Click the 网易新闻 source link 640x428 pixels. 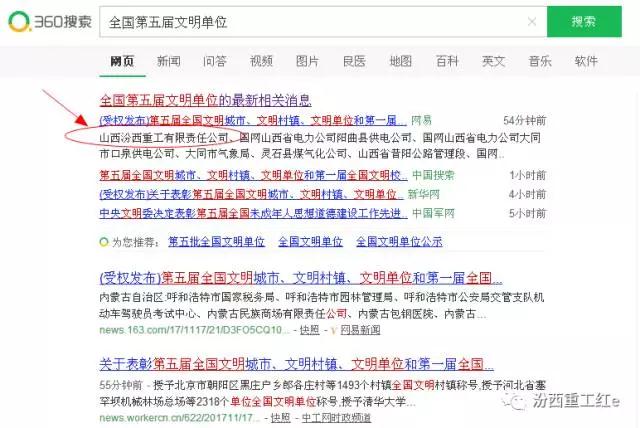[x=360, y=330]
